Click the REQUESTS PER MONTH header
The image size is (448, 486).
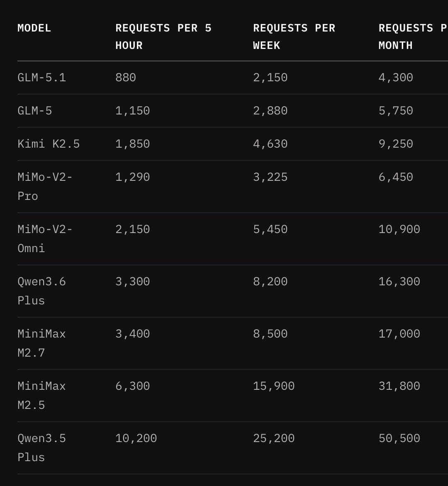[x=413, y=36]
